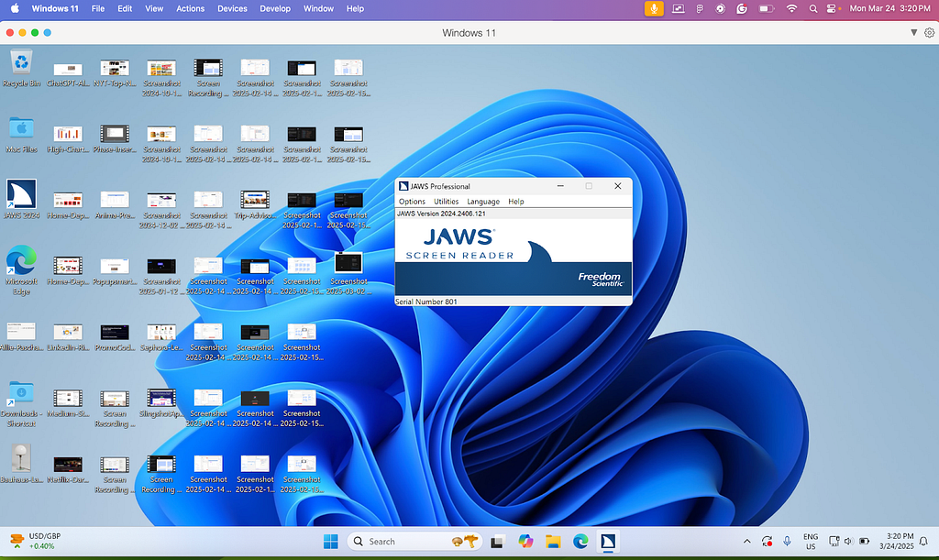Click the sync icon with red dot

(767, 541)
